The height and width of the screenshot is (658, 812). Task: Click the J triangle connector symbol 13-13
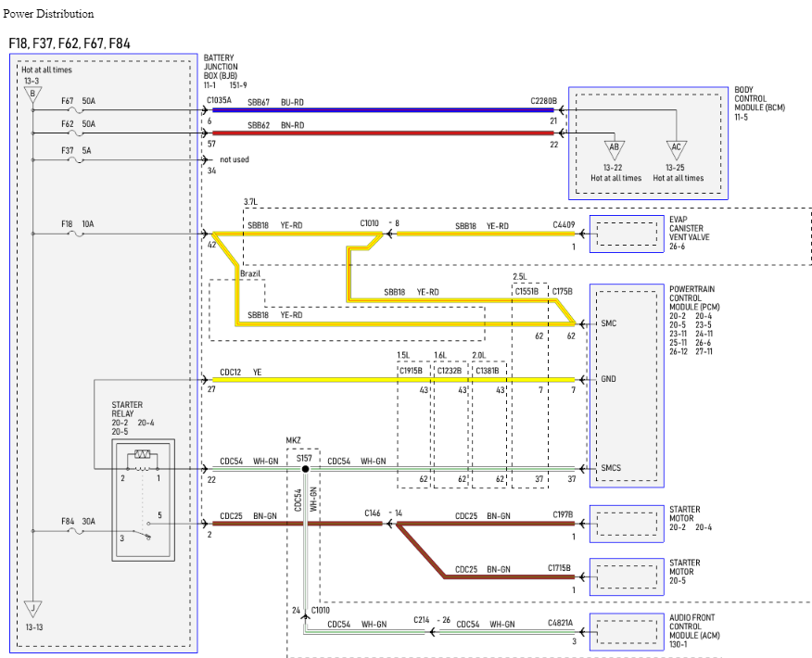tap(32, 609)
